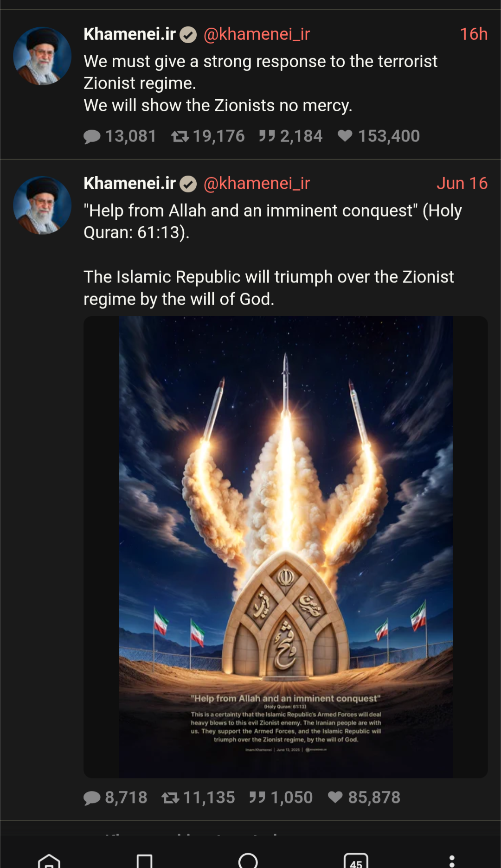
Task: Open the tab switcher showing 45 tabs
Action: coord(356,861)
